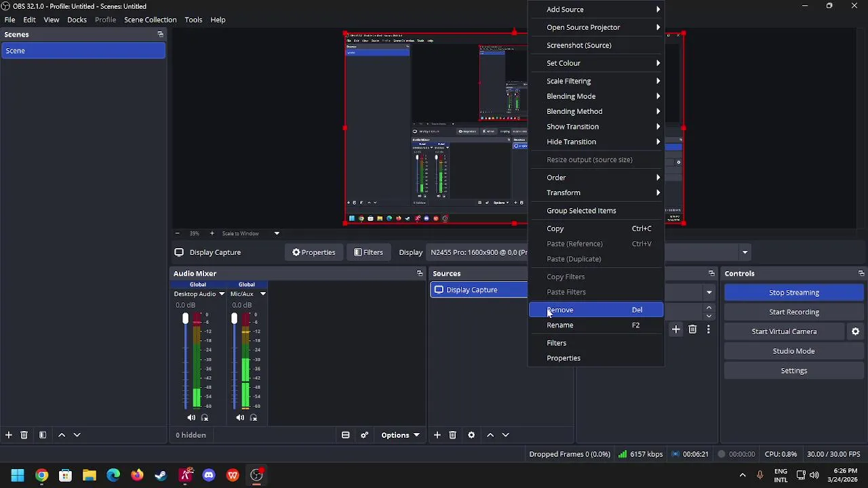The width and height of the screenshot is (868, 488).
Task: Expand Add Source submenu
Action: (x=596, y=9)
